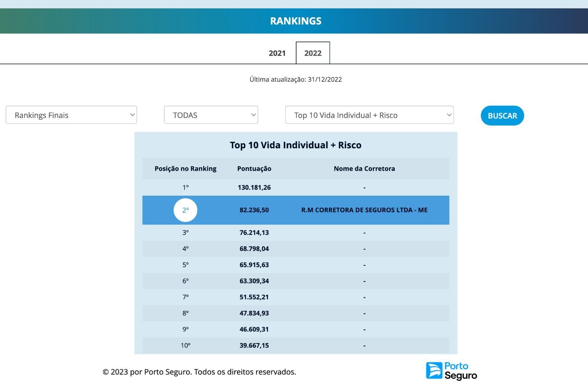Click the 4º ranking position

186,249
